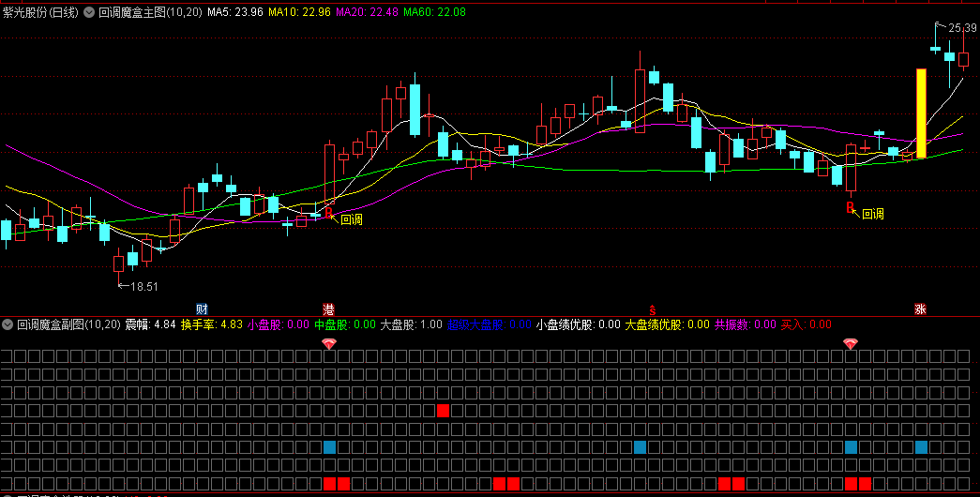Click the MA20: 22.48 value

coord(367,12)
